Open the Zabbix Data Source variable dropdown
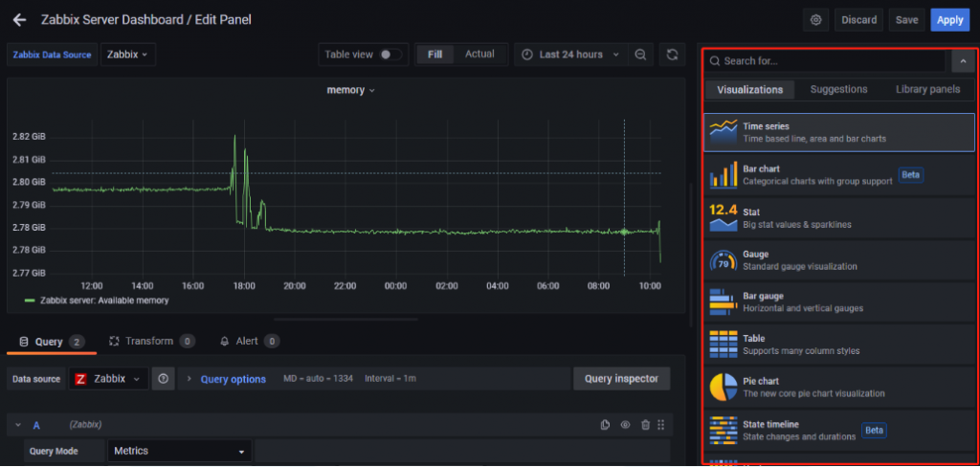The image size is (980, 467). point(128,55)
